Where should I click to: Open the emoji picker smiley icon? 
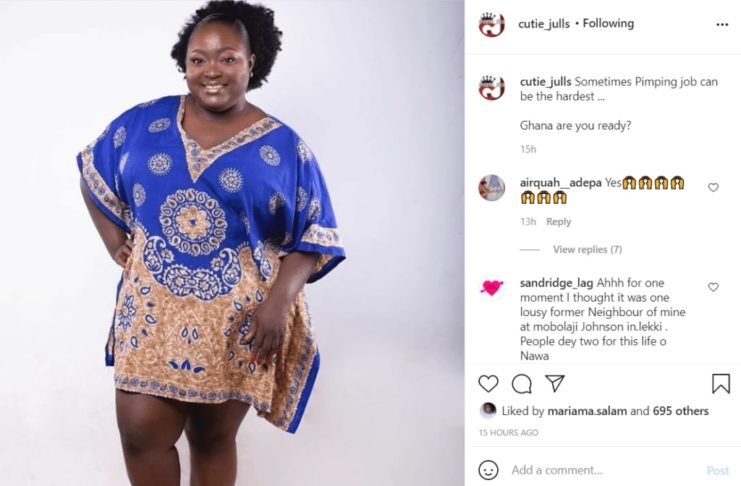pyautogui.click(x=488, y=470)
